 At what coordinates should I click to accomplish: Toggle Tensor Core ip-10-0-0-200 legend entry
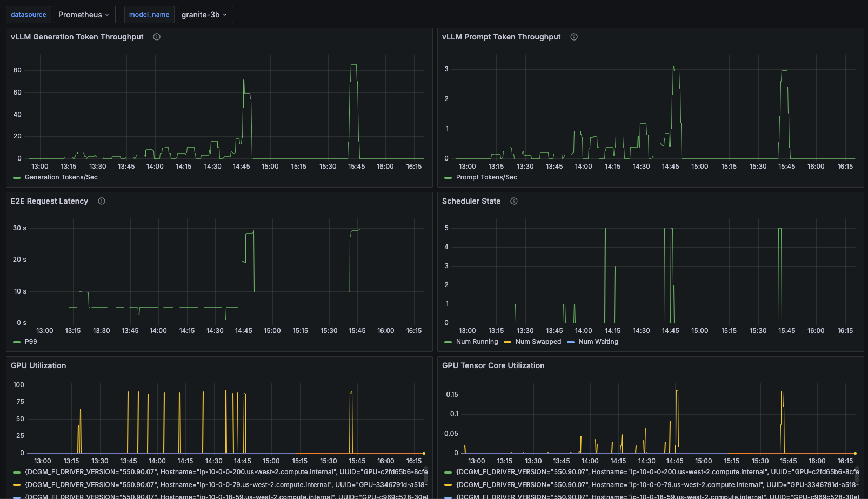coord(657,472)
